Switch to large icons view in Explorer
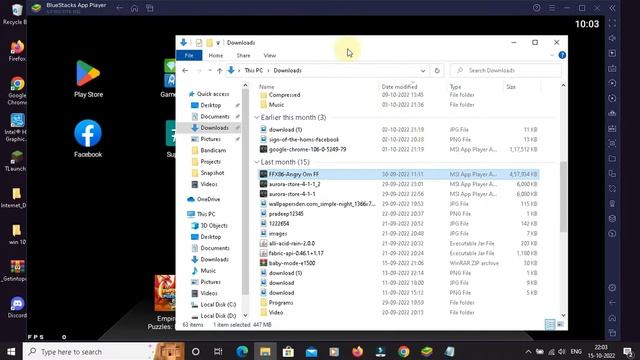Viewport: 640px width, 360px height. pyautogui.click(x=560, y=324)
